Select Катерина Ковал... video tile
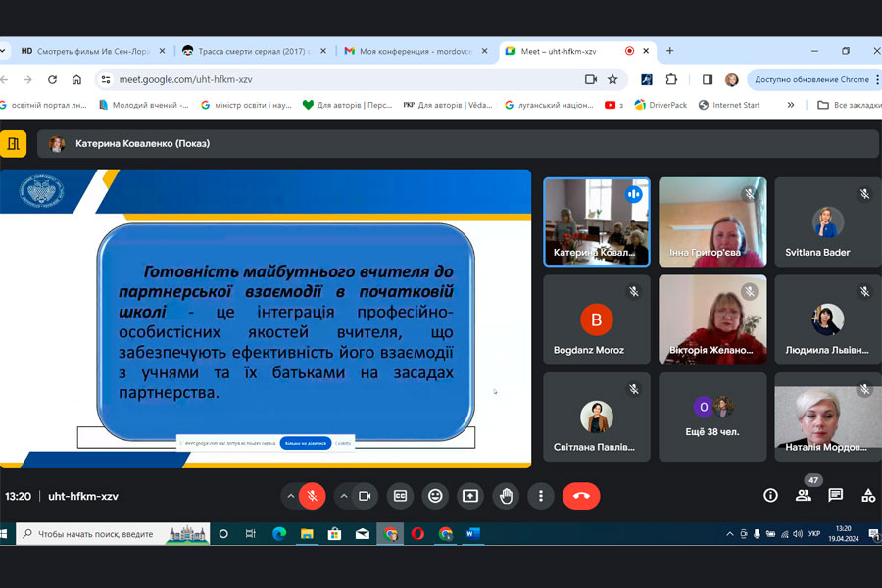This screenshot has height=588, width=882. (x=596, y=221)
